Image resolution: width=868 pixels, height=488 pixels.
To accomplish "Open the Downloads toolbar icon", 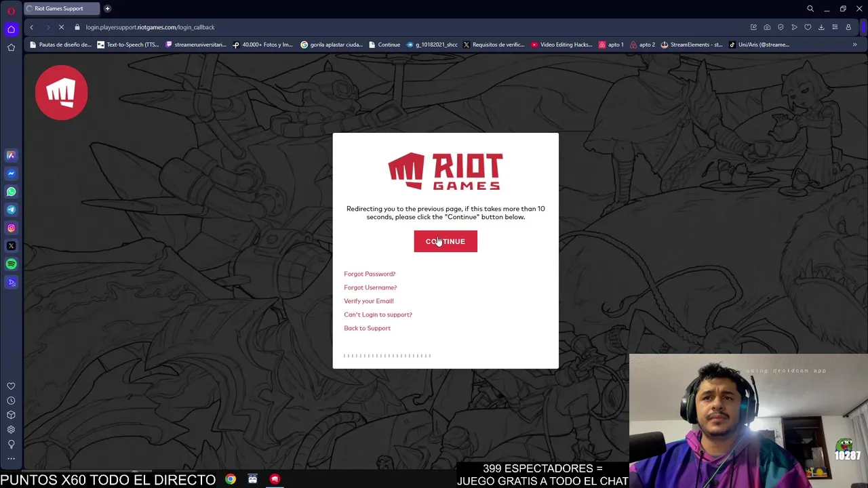I will 821,27.
